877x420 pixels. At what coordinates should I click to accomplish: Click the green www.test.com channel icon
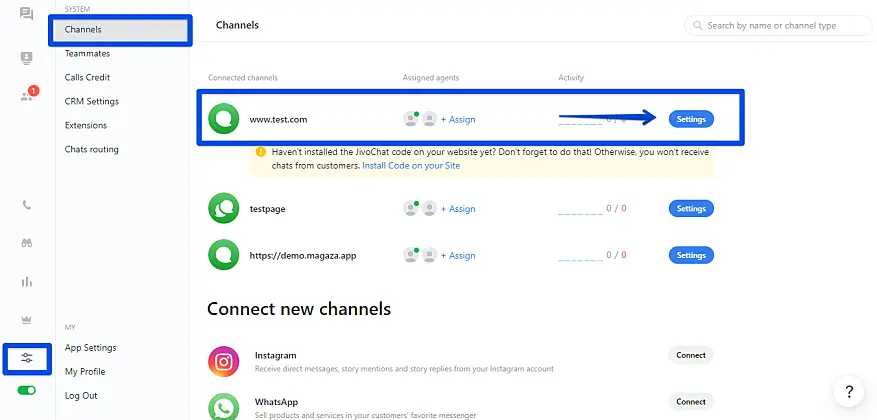pyautogui.click(x=223, y=119)
